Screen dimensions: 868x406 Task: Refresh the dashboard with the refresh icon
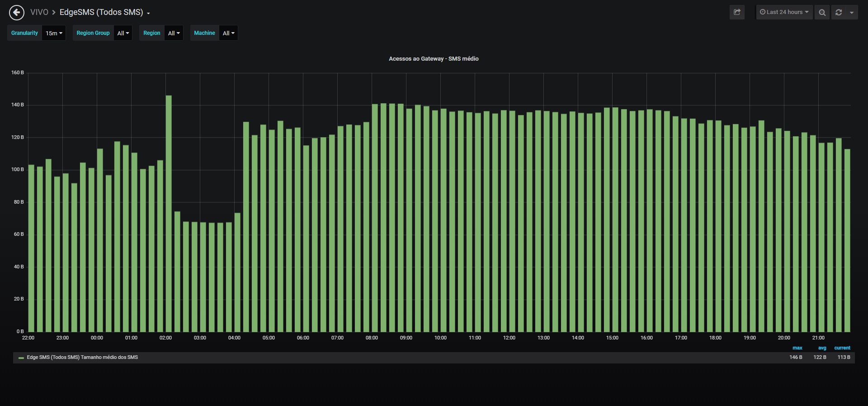[x=839, y=12]
